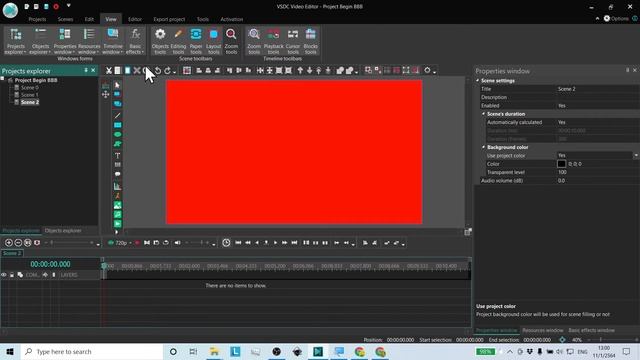Switch to Objects explorer bottom tab

(63, 231)
